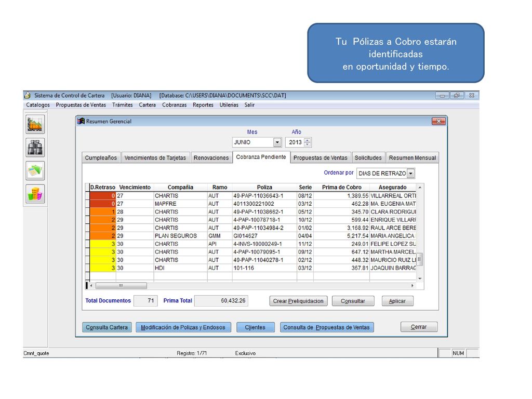Click Modificación de Polizas y Endosos button

(183, 327)
